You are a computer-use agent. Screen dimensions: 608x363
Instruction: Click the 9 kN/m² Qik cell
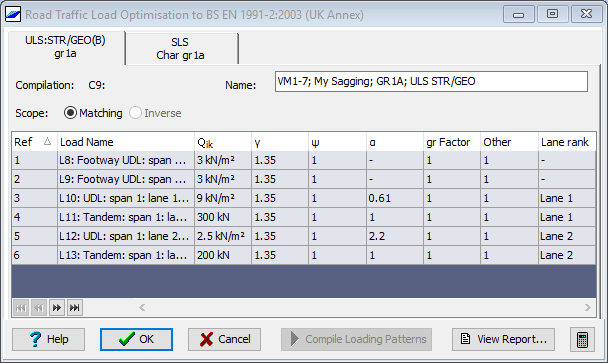coord(223,198)
